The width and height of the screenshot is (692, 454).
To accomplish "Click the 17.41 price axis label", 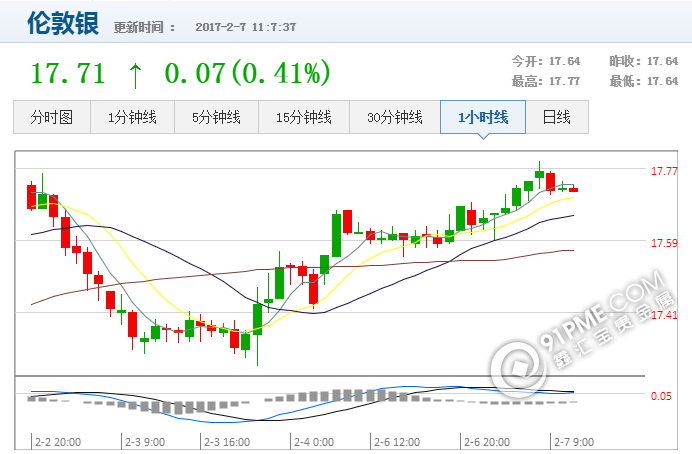I will pos(664,315).
